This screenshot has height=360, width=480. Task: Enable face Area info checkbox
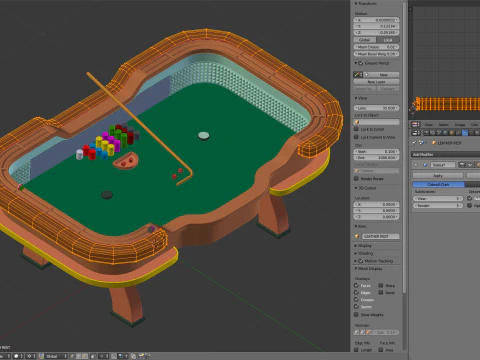click(381, 350)
